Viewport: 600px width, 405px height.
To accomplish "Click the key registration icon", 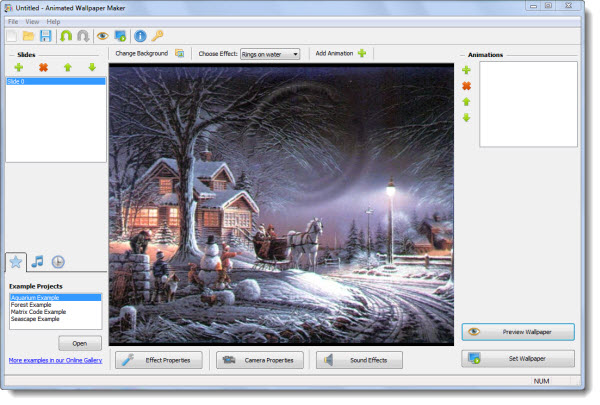I will coord(157,36).
